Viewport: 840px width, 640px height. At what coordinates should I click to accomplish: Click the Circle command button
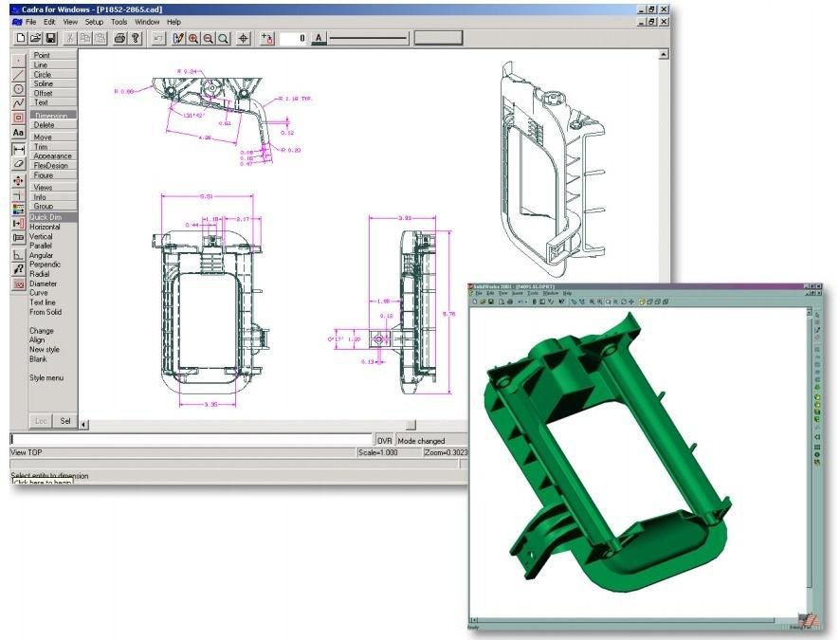pyautogui.click(x=54, y=74)
